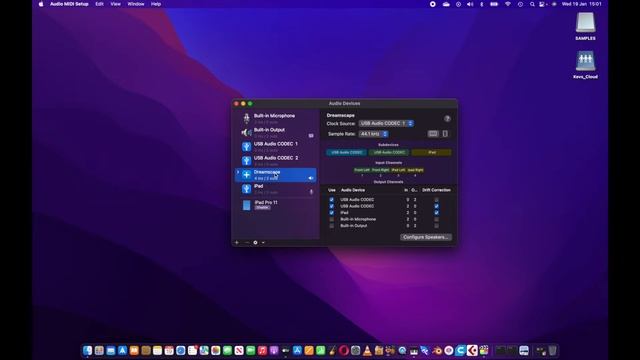Uncheck Use for second USB Audio CODEC
Image resolution: width=640 pixels, height=360 pixels.
[331, 206]
